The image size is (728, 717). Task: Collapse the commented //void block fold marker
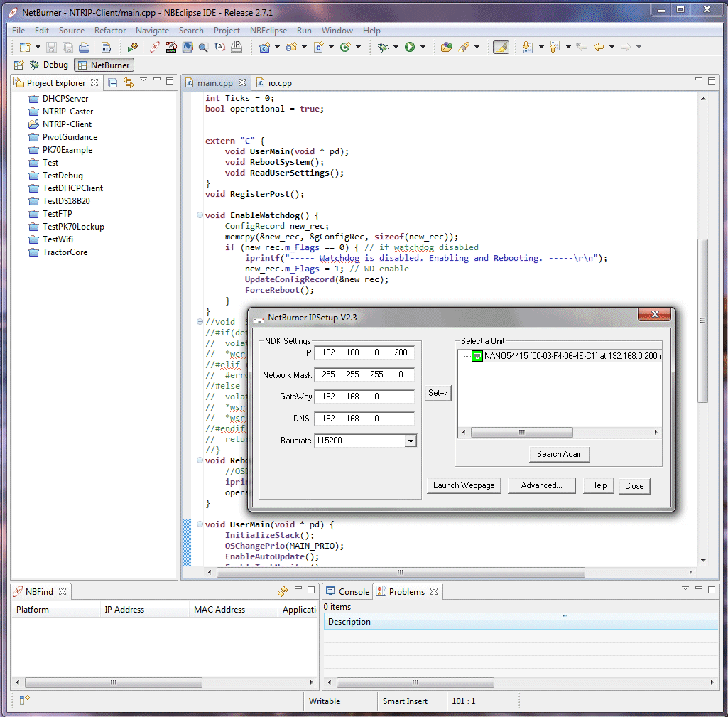200,321
